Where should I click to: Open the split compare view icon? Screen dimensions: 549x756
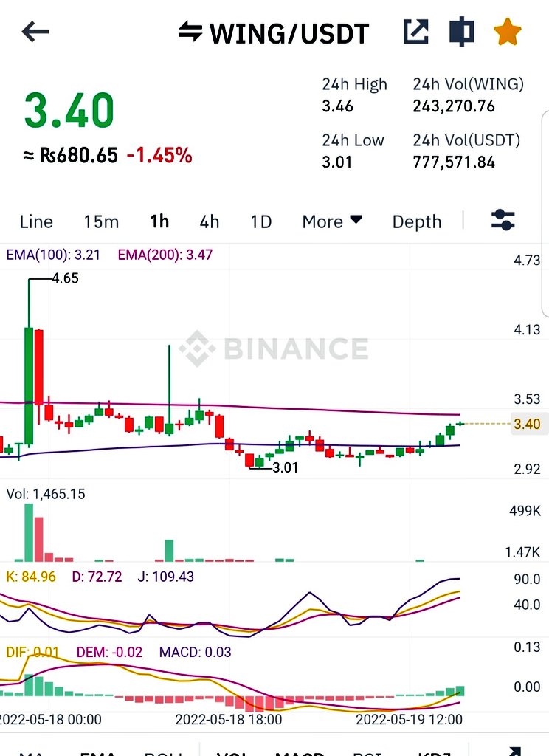point(461,32)
